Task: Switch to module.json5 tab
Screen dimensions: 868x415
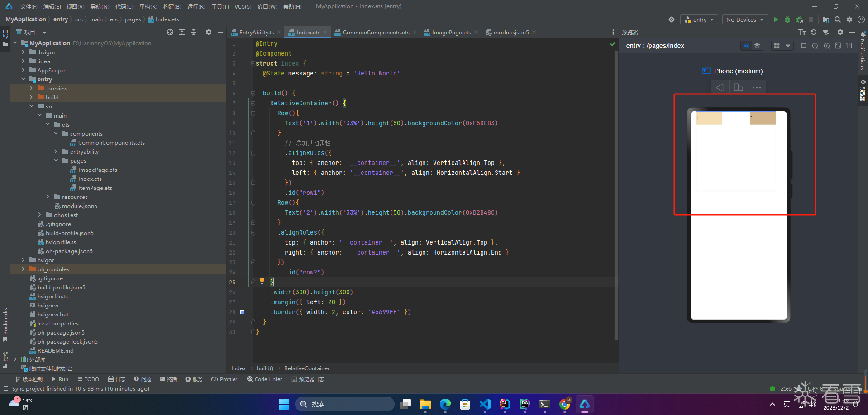Action: [510, 32]
